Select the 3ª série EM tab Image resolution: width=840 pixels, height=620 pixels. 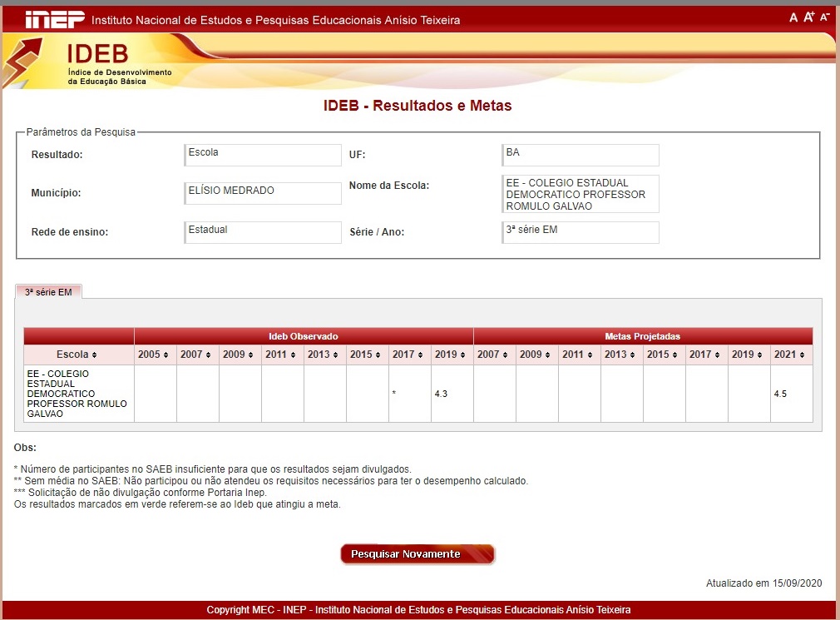pos(48,292)
